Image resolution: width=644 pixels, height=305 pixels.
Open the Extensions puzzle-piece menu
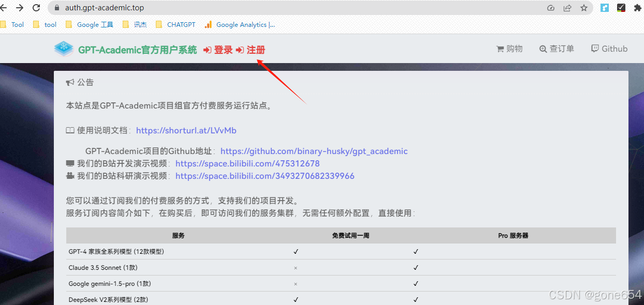click(638, 8)
